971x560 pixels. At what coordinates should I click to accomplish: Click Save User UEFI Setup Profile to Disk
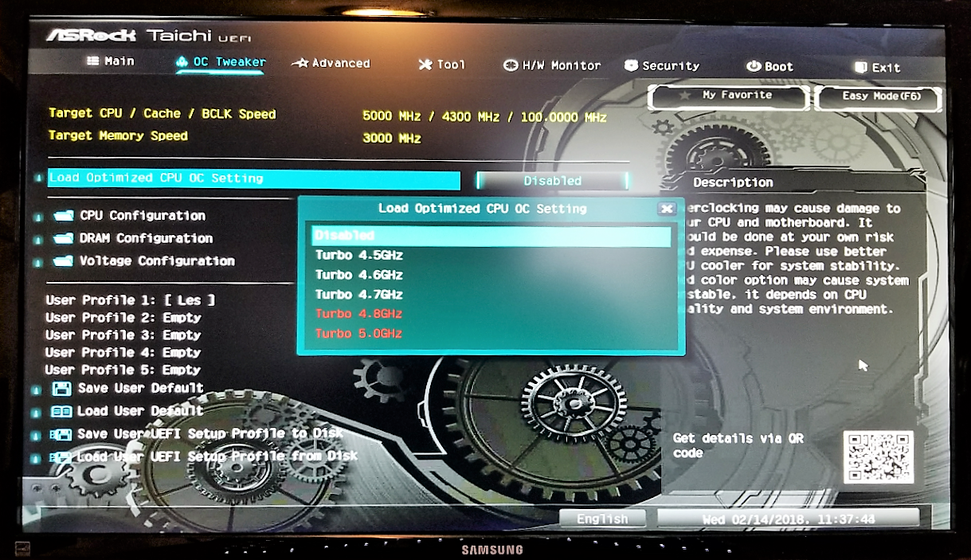209,433
